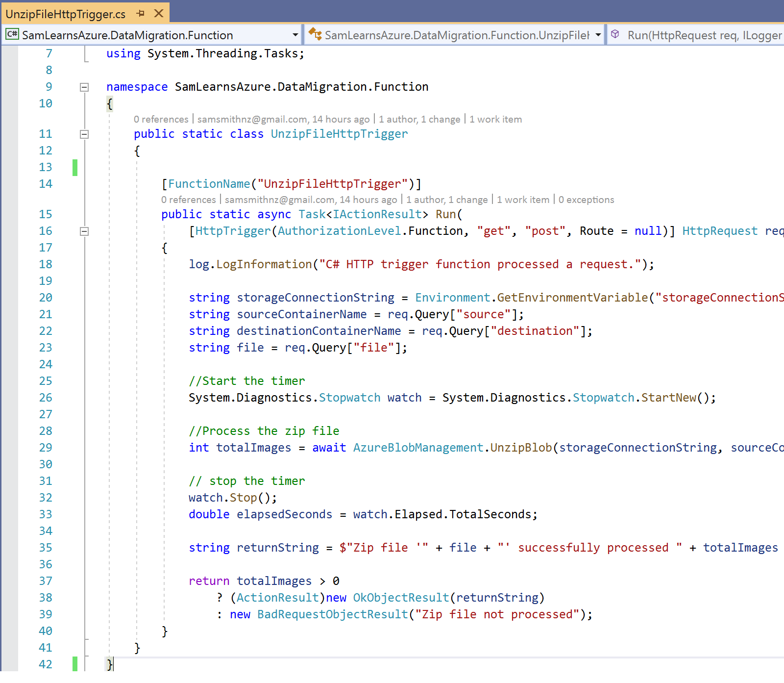The width and height of the screenshot is (784, 683).
Task: Open "1 work item" CodeLens above the class
Action: 495,119
